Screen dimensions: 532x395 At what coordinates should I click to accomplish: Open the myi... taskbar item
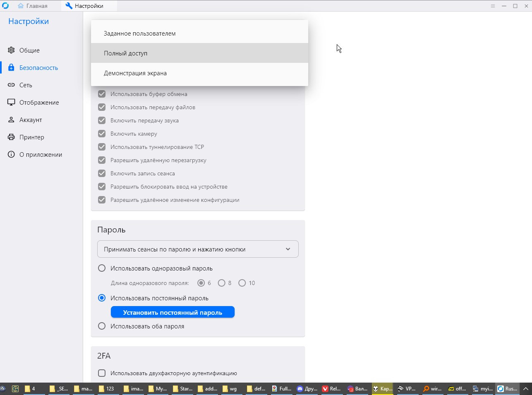(x=482, y=389)
